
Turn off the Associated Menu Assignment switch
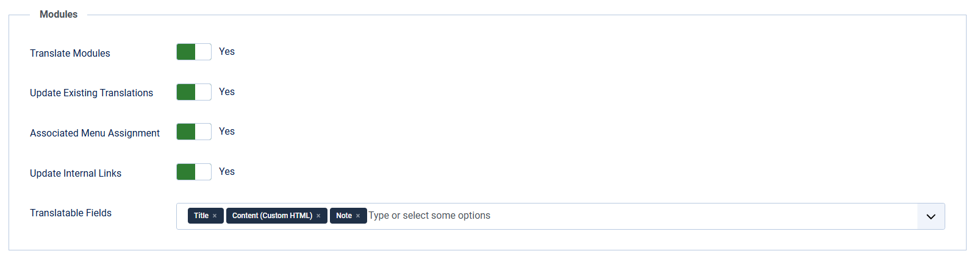pos(194,132)
